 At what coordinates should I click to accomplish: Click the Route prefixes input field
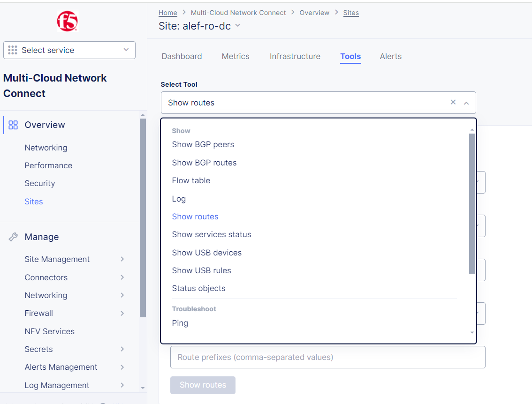tap(328, 357)
